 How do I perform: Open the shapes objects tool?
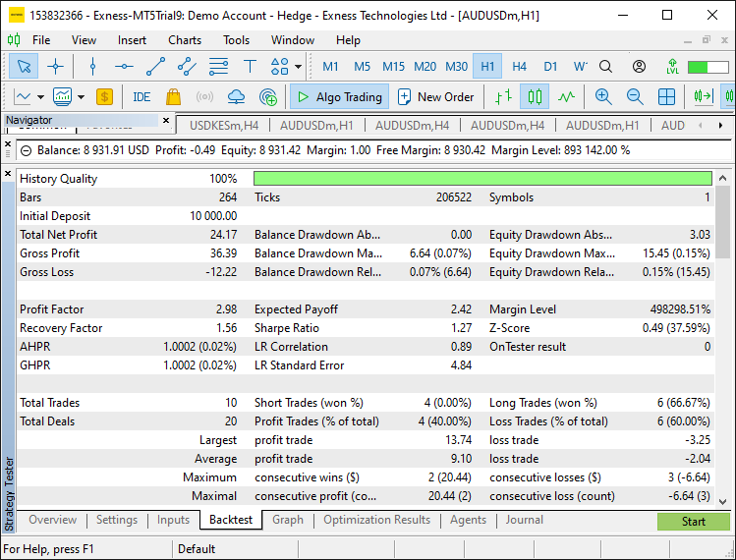280,66
